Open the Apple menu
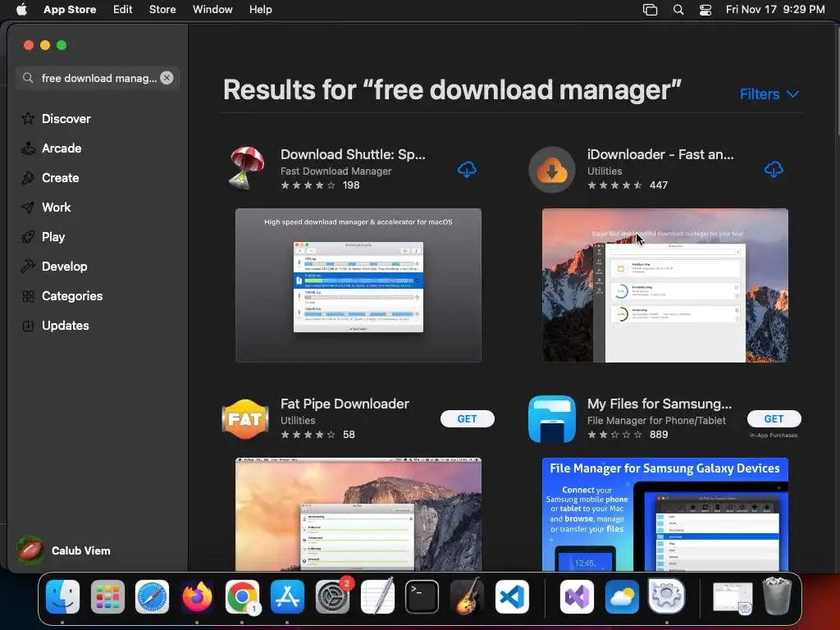840x630 pixels. 21,10
